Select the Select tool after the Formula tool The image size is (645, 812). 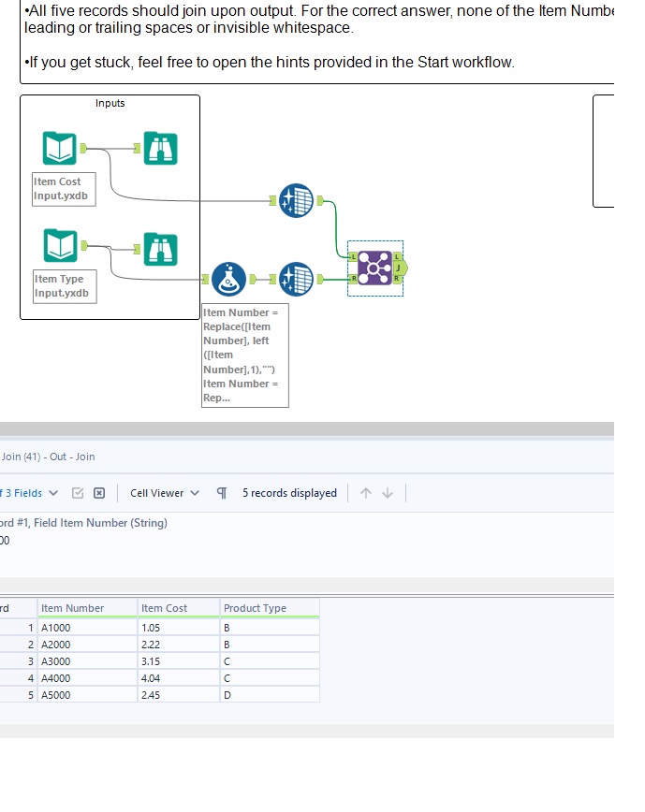click(x=296, y=279)
